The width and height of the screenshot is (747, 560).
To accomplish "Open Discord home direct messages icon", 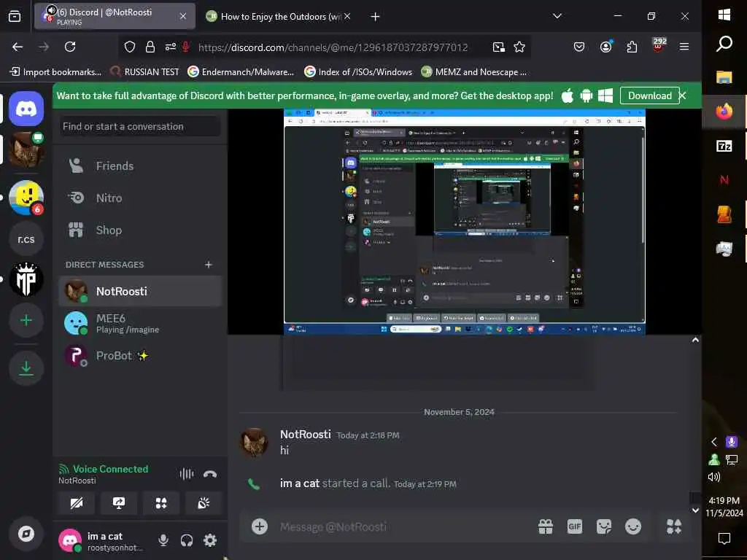I will pos(26,109).
